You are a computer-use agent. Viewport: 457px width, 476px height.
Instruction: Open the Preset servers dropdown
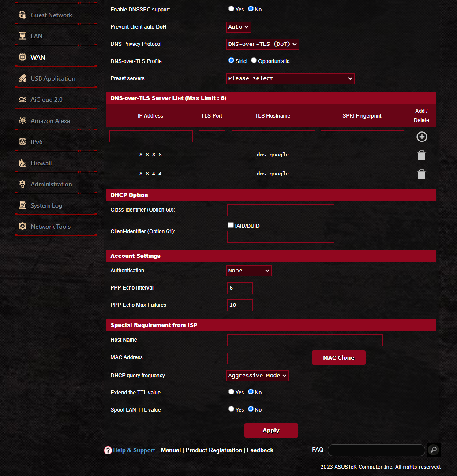290,78
